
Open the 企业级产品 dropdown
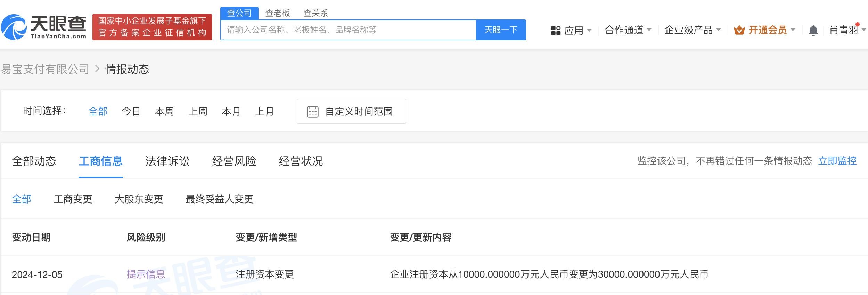692,30
